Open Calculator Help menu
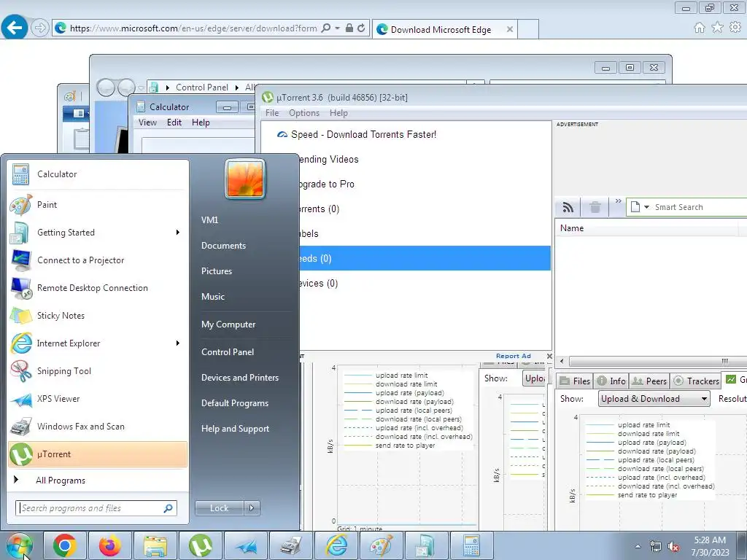747x560 pixels. pyautogui.click(x=201, y=122)
